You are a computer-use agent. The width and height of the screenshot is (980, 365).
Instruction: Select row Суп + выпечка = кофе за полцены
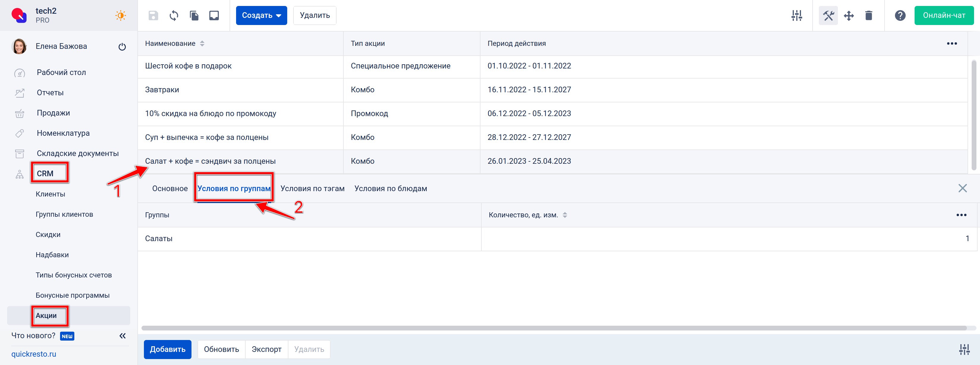552,137
